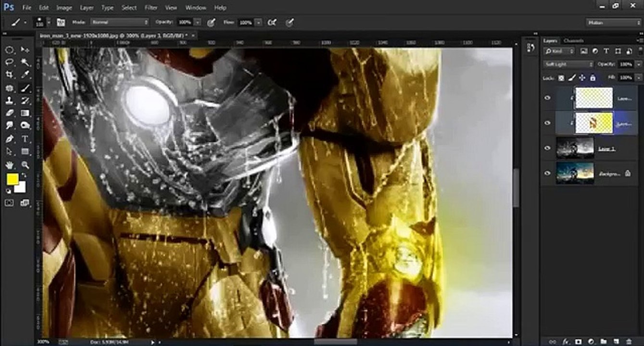644x346 pixels.
Task: Select the Lasso tool
Action: click(9, 62)
